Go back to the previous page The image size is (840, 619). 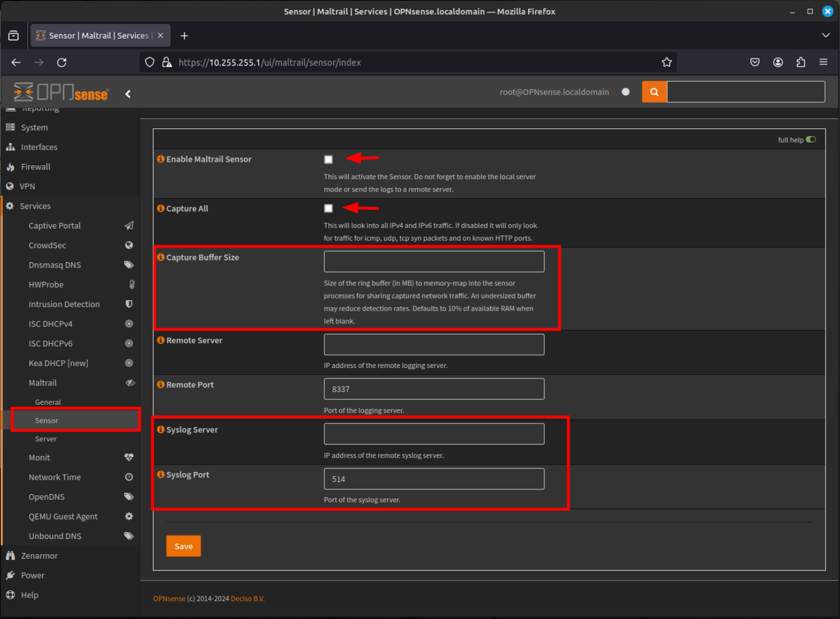(16, 62)
